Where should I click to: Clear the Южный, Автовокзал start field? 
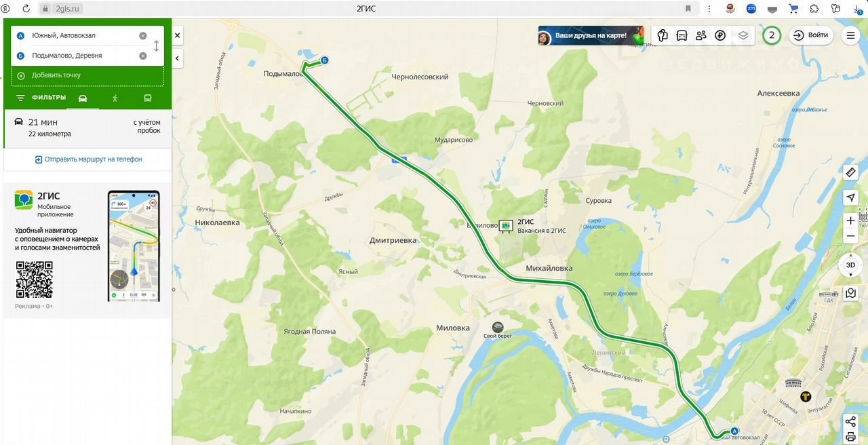[x=143, y=36]
